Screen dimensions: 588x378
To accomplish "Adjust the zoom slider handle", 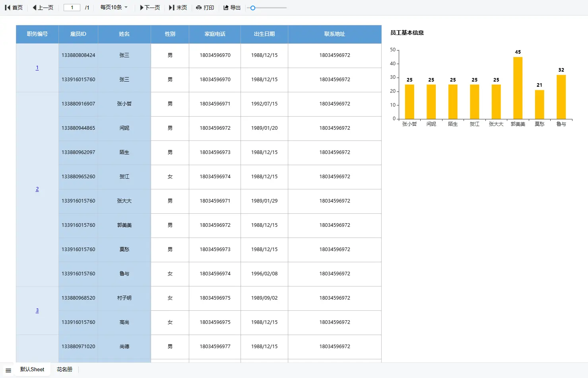I will (x=252, y=8).
